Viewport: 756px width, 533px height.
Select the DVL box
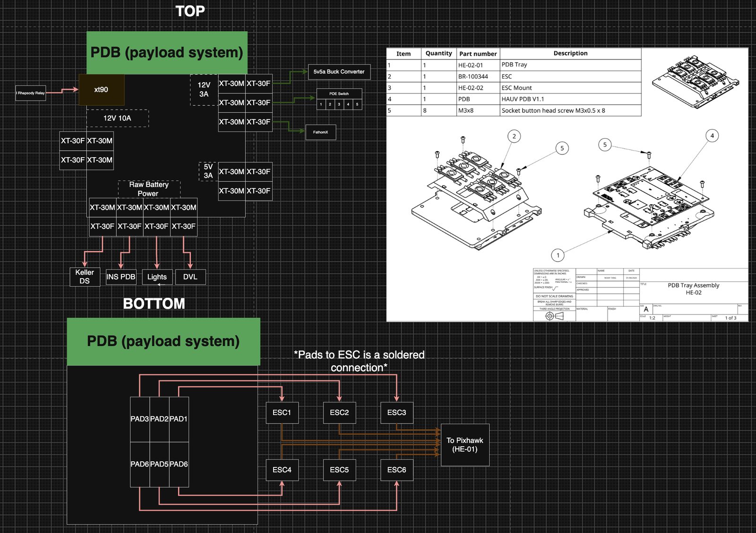[x=190, y=277]
